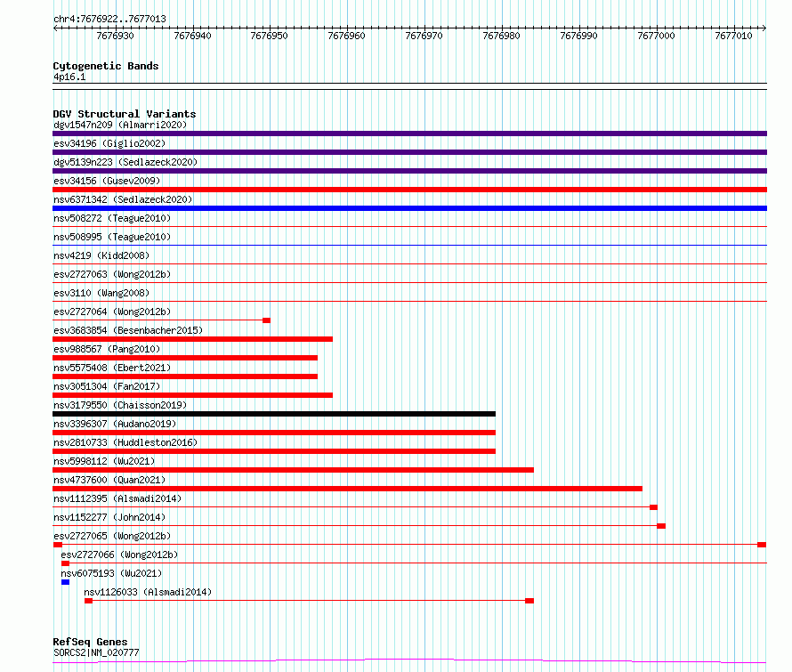The height and width of the screenshot is (672, 792).
Task: Click red end block of nsv1152277
Action: [x=661, y=526]
